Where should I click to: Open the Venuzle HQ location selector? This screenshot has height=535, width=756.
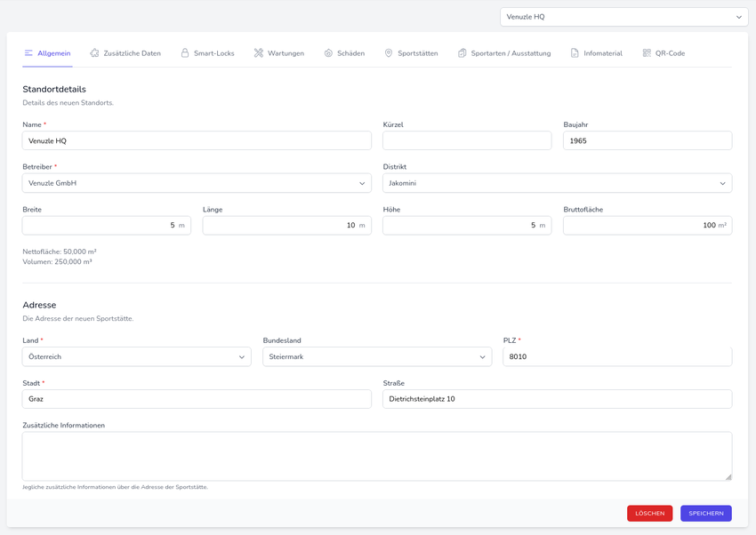pyautogui.click(x=623, y=17)
